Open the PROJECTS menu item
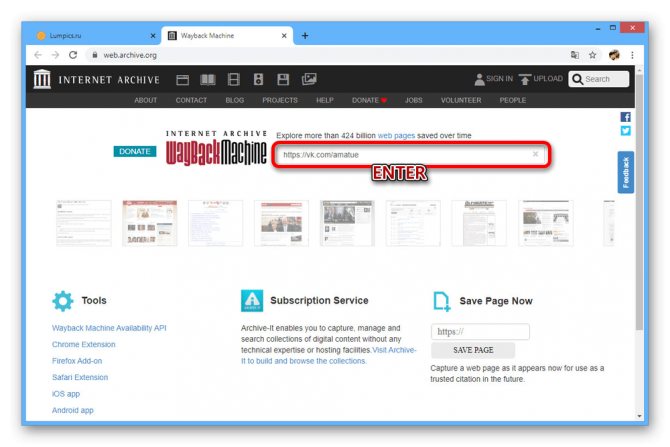 click(x=280, y=100)
